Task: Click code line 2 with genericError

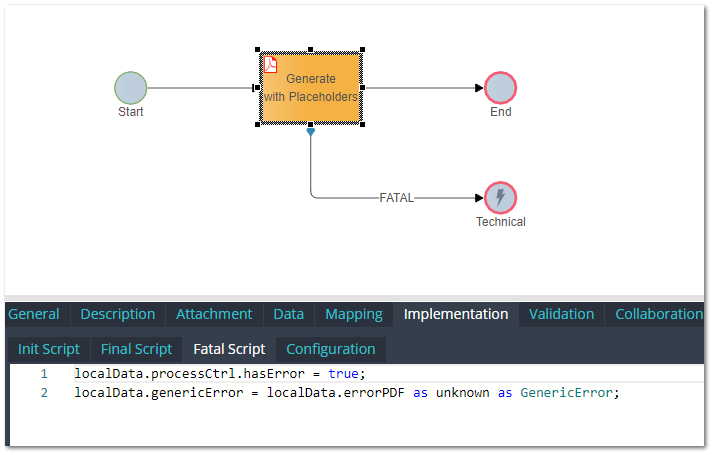Action: [x=347, y=393]
